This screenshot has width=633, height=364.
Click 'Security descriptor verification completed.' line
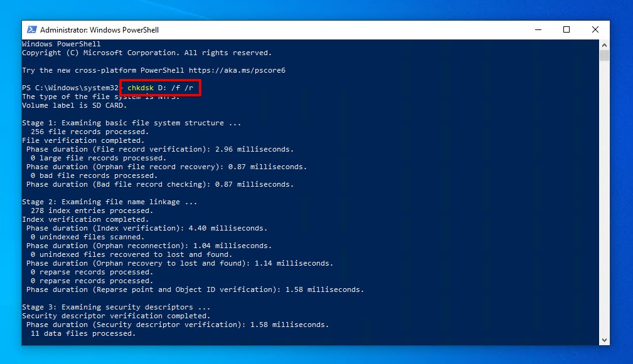116,316
